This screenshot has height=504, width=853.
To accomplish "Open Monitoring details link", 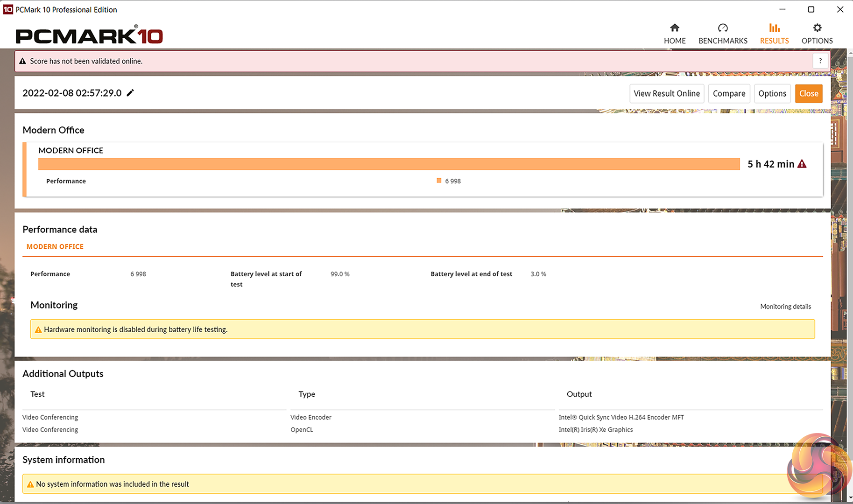I will [x=786, y=307].
